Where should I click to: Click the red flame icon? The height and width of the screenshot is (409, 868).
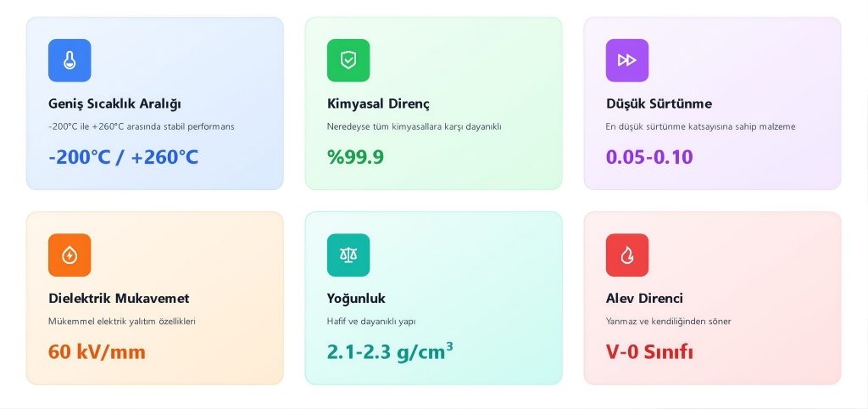point(627,255)
